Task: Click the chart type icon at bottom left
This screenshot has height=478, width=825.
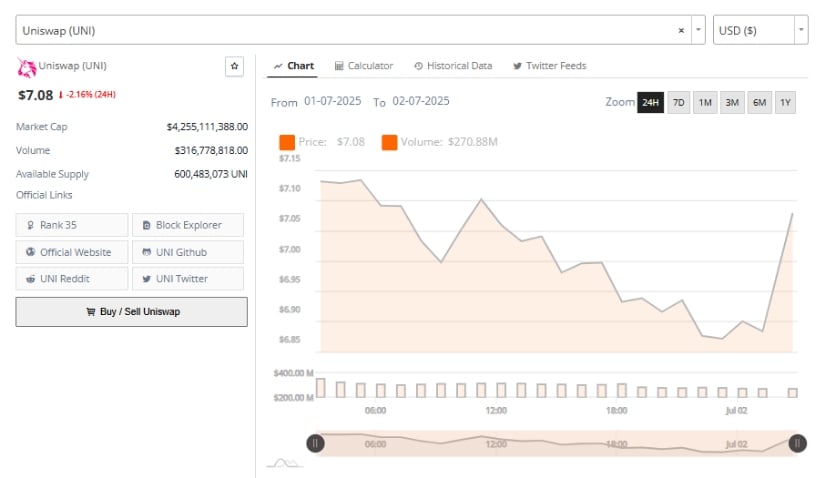Action: [x=285, y=463]
